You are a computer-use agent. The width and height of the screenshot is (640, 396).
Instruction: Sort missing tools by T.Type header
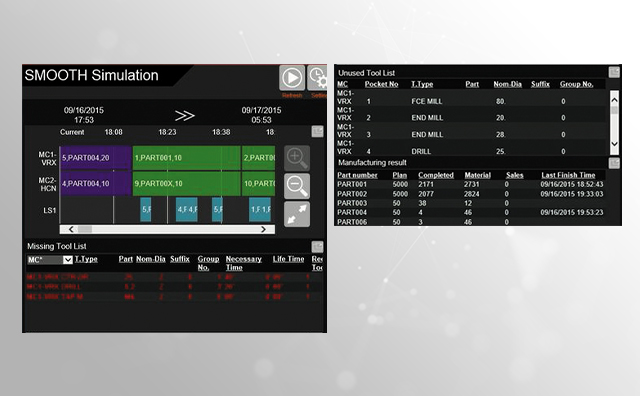(x=86, y=259)
